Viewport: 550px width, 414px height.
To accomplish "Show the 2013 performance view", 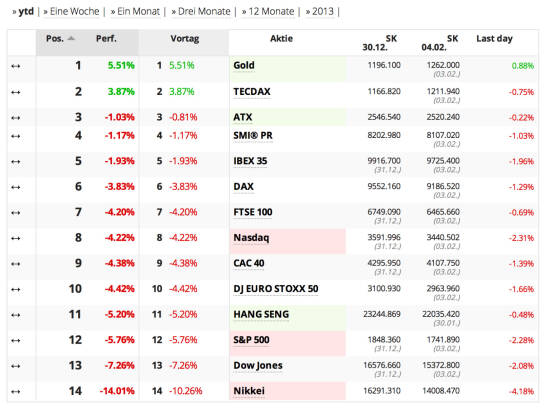I will point(323,12).
